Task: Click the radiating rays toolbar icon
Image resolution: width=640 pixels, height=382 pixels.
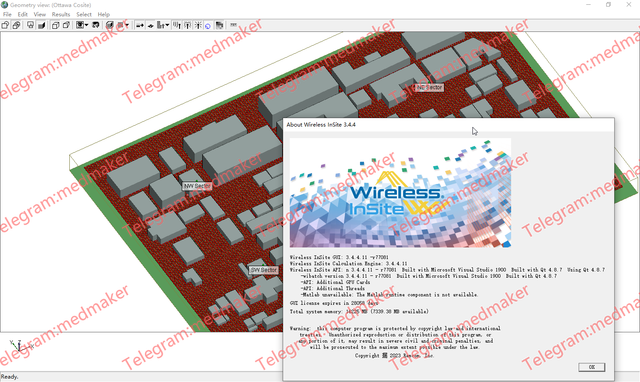Action: 198,25
